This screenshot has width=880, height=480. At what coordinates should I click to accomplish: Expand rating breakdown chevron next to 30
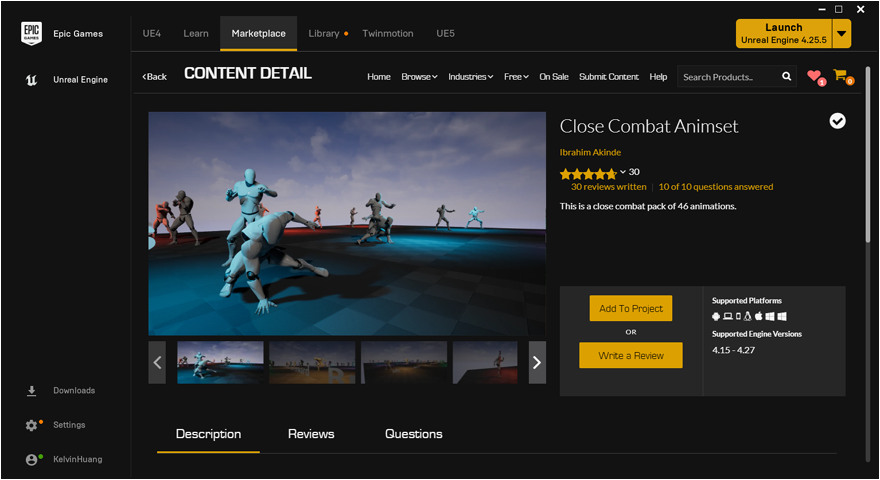622,172
